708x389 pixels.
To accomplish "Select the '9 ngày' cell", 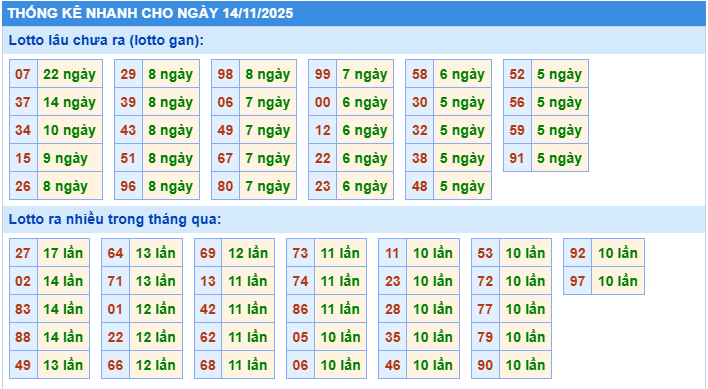I will tap(70, 158).
